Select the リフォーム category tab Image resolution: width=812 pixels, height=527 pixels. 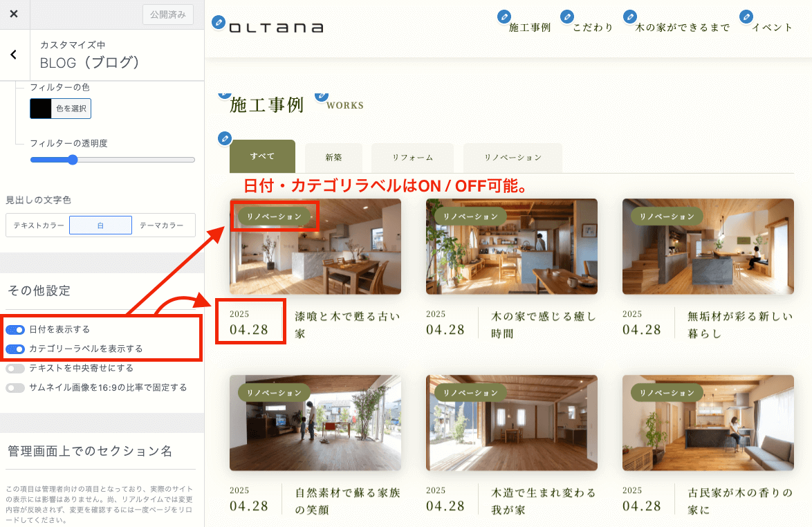coord(412,158)
